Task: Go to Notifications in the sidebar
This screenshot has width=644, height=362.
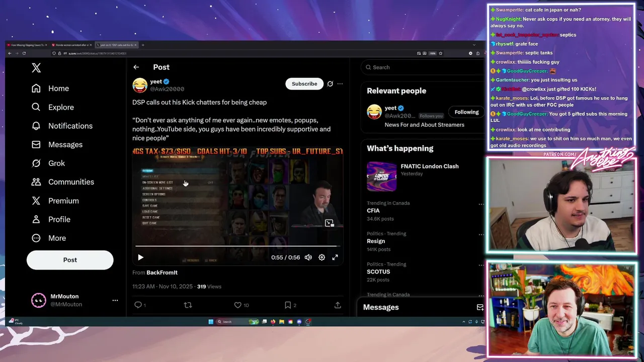Action: click(x=62, y=126)
